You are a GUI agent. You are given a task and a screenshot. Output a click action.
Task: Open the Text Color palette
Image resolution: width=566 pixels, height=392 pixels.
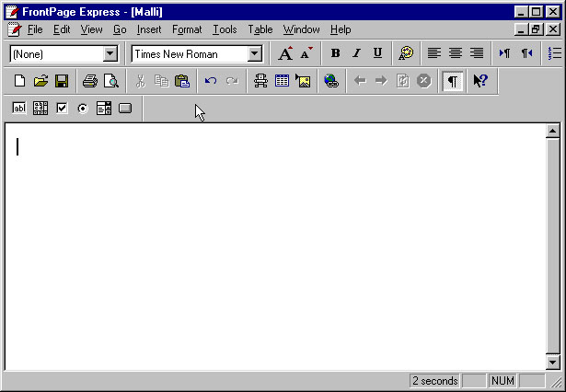pyautogui.click(x=406, y=53)
